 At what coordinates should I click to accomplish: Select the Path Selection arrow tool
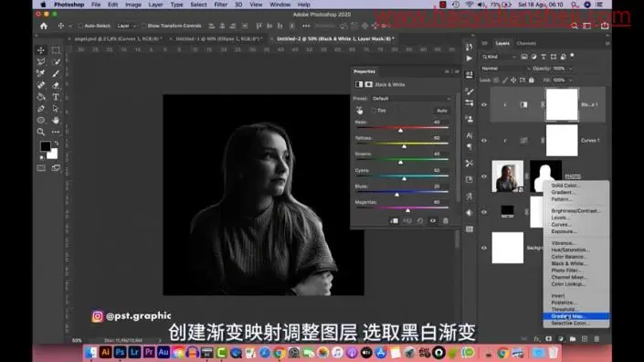(x=56, y=109)
